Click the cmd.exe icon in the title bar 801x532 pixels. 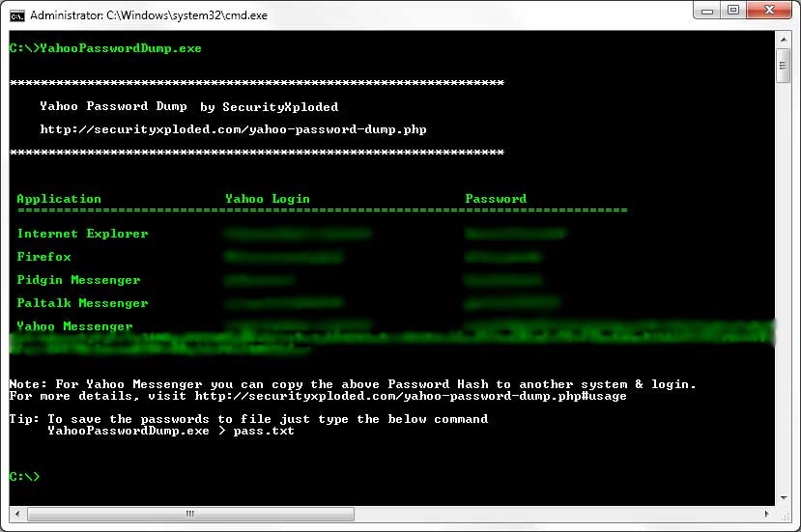tap(17, 14)
